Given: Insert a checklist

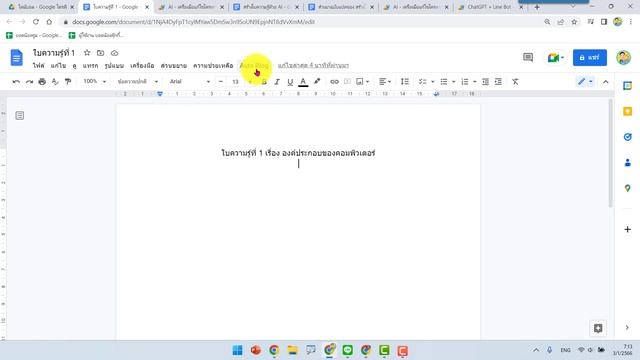Looking at the screenshot, I should pos(422,82).
